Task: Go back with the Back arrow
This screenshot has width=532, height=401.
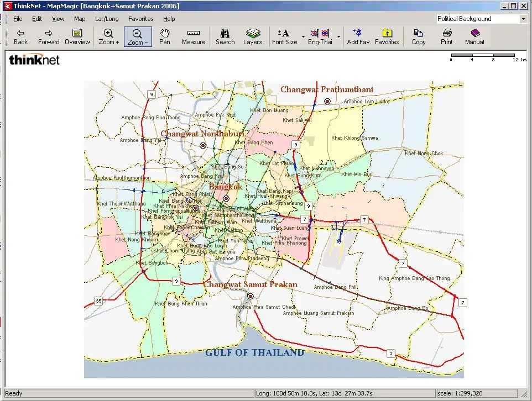Action: [x=20, y=36]
